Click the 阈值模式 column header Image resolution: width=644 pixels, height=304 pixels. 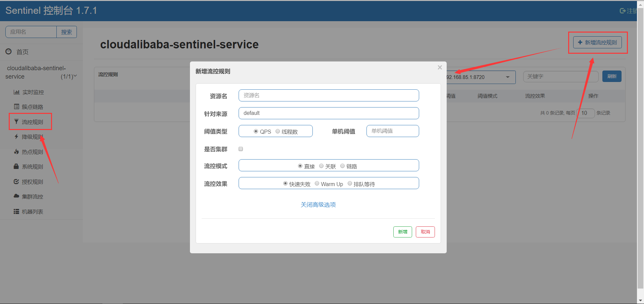point(487,96)
